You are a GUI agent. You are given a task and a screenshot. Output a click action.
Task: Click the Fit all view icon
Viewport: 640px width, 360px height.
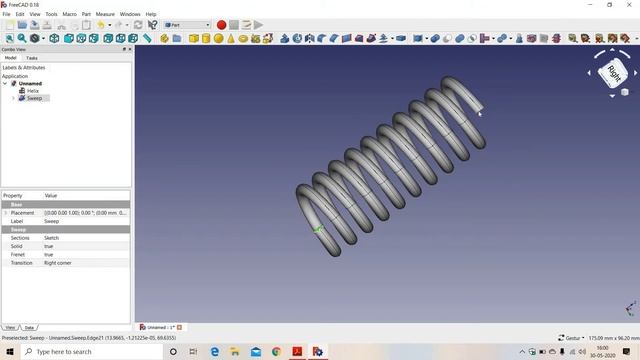click(9, 38)
